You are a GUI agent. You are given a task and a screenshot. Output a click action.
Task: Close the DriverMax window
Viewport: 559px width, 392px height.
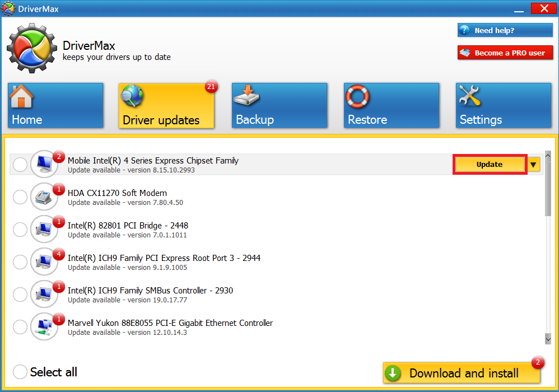coord(544,8)
